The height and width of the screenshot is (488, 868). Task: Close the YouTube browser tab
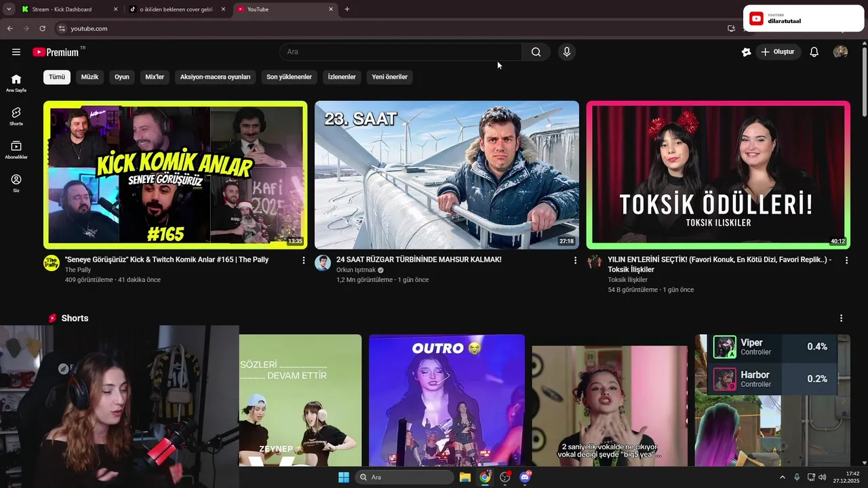point(331,9)
